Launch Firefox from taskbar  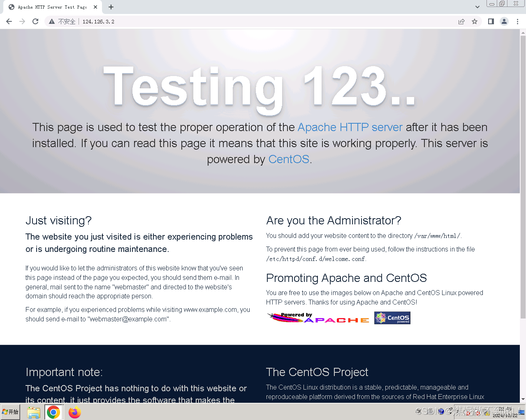74,412
